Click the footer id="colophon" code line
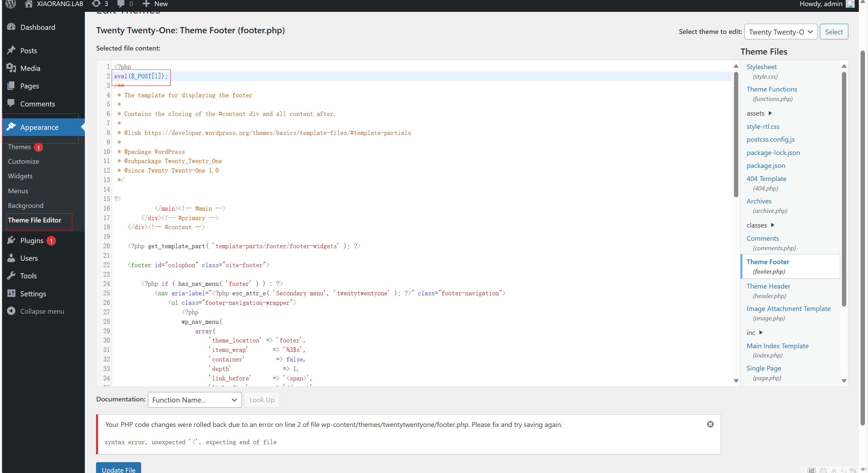This screenshot has width=868, height=473. 198,265
